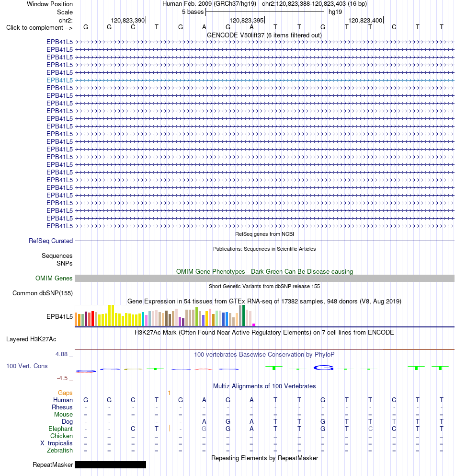Click the Chicken alignment row label
Image resolution: width=455 pixels, height=476 pixels.
pos(61,436)
